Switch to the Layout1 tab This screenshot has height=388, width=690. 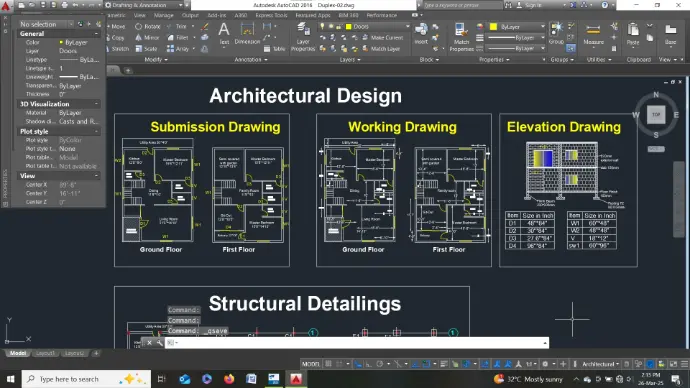pos(45,353)
